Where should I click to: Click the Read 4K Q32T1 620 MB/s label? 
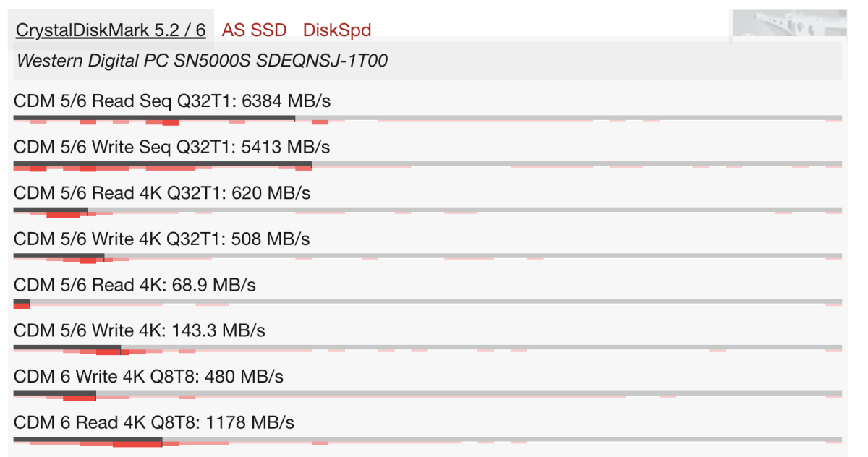click(162, 193)
